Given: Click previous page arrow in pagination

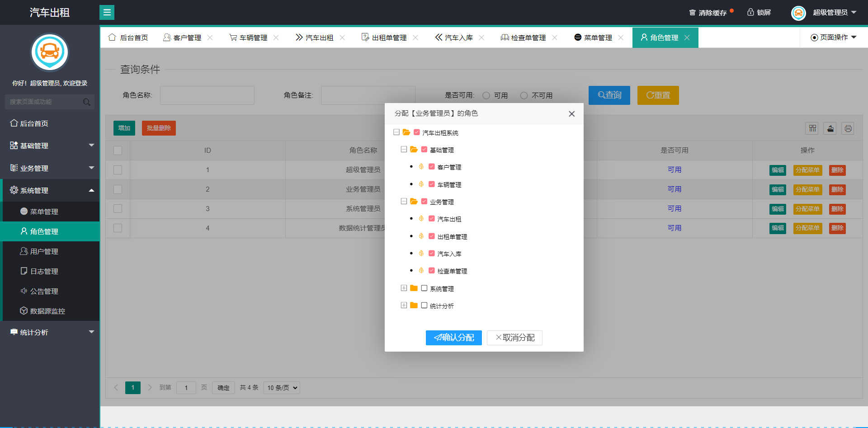Looking at the screenshot, I should click(116, 387).
